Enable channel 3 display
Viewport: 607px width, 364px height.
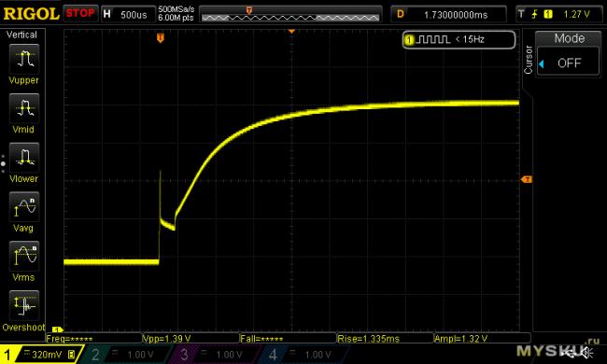coord(214,355)
